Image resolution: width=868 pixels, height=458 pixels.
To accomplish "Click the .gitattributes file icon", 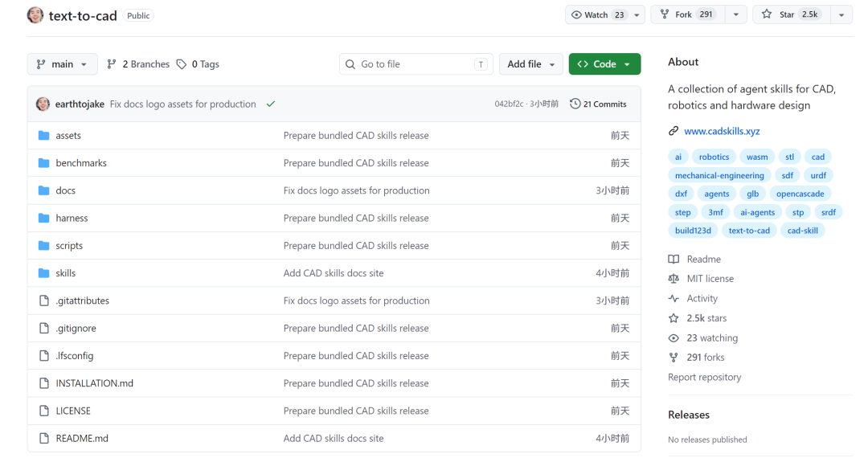I will (43, 301).
